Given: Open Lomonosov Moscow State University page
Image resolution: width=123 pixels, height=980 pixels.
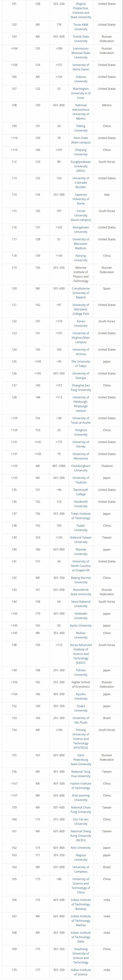Looking at the screenshot, I should (x=81, y=53).
